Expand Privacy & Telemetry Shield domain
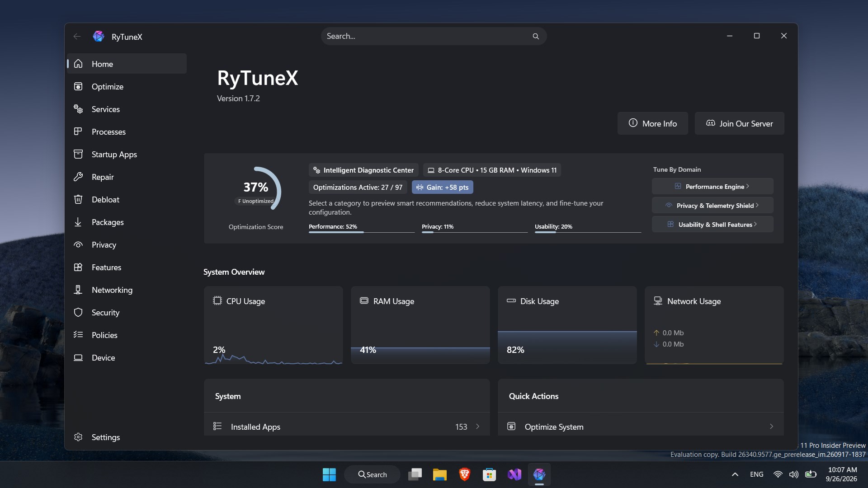Image resolution: width=868 pixels, height=488 pixels. pos(712,205)
